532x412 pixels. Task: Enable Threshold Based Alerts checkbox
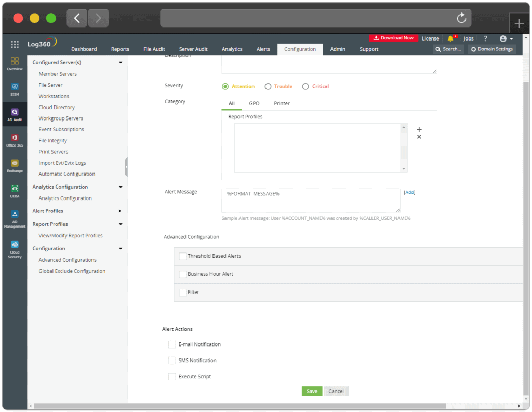tap(182, 256)
